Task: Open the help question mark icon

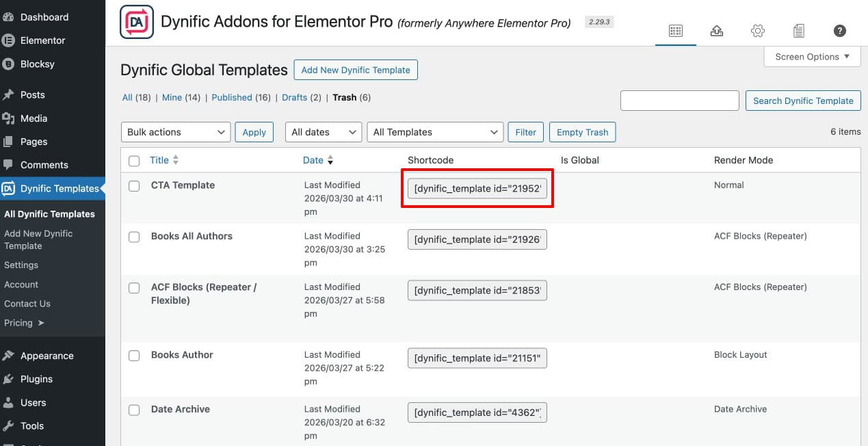Action: click(x=840, y=31)
